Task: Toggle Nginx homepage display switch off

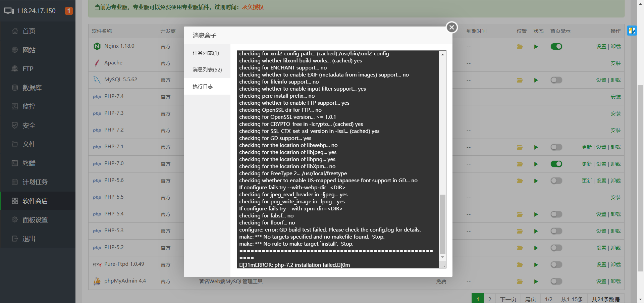Action: [x=556, y=47]
